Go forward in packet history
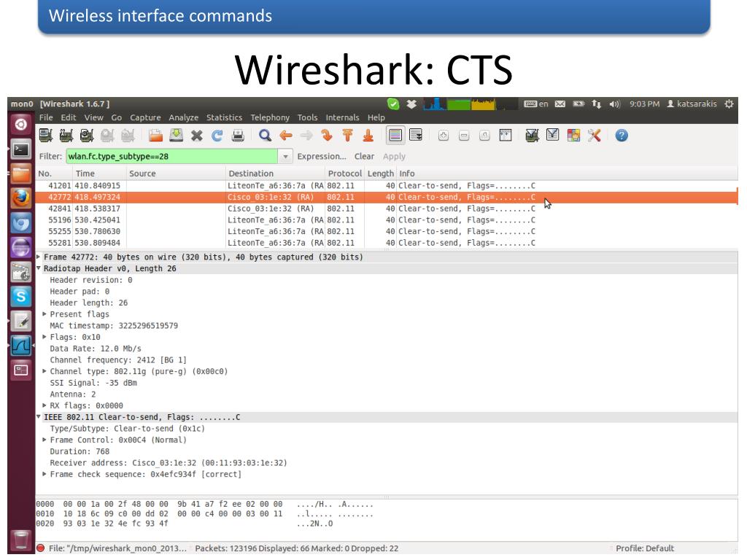Screen dimensions: 747x560 point(306,136)
